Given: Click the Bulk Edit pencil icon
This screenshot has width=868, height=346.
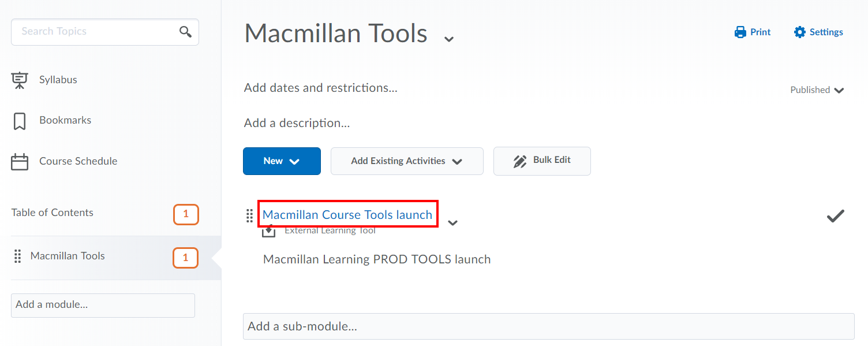Looking at the screenshot, I should 520,161.
